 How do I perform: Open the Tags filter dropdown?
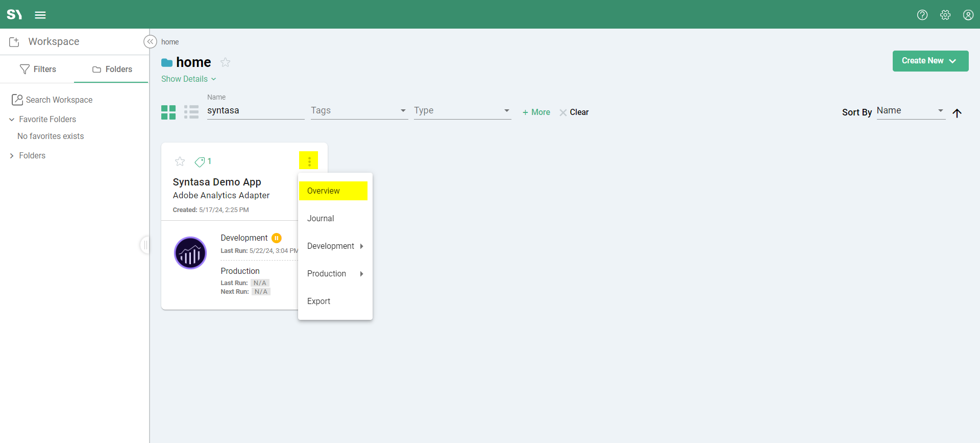click(358, 111)
